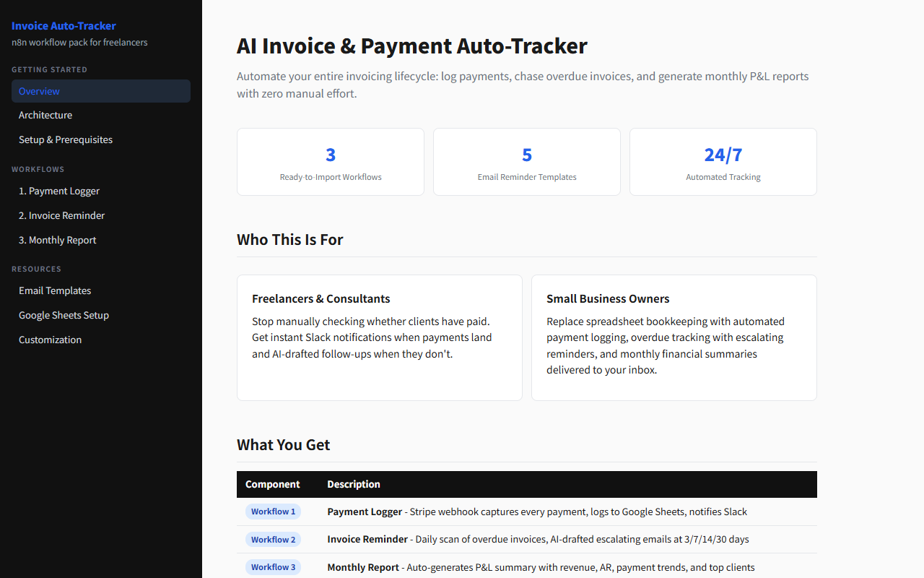
Task: Select the Description column header
Action: tap(354, 484)
